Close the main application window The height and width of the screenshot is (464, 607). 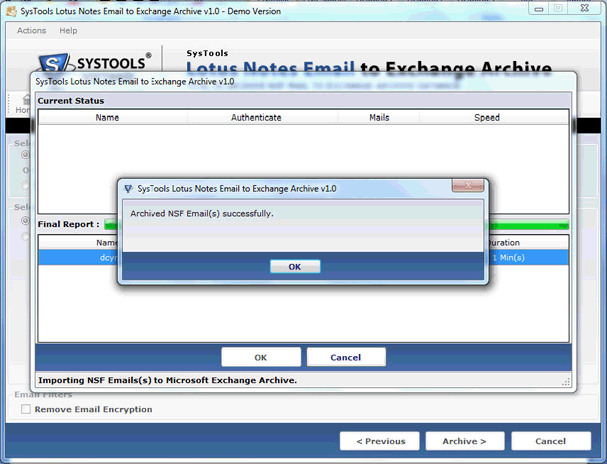585,9
